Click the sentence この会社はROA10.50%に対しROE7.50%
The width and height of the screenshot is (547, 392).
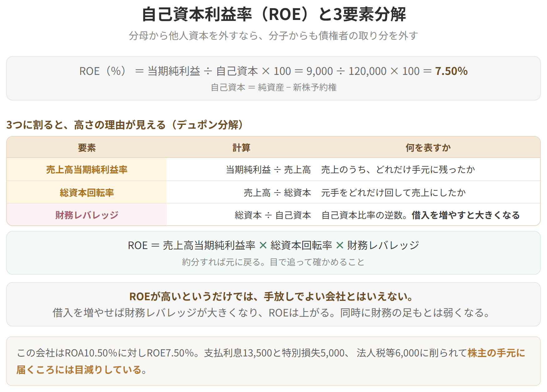(x=108, y=353)
